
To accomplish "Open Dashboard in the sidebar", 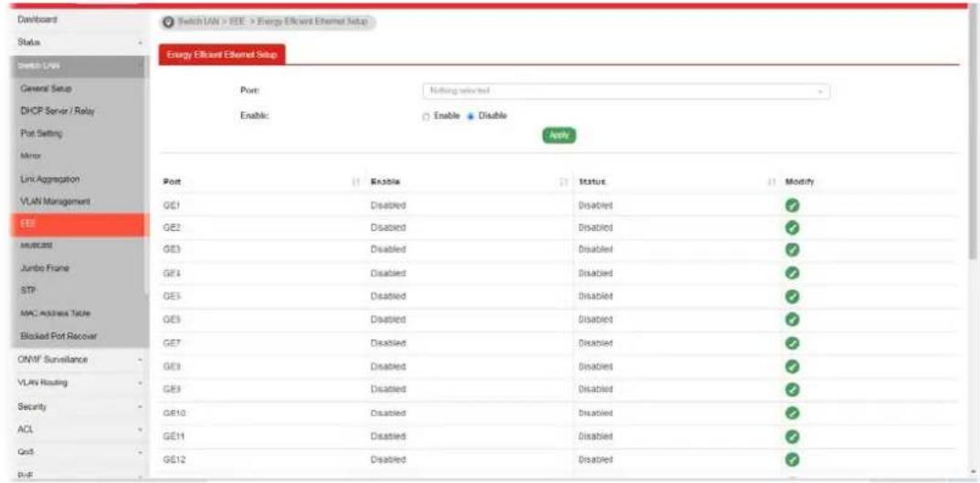I will (38, 20).
